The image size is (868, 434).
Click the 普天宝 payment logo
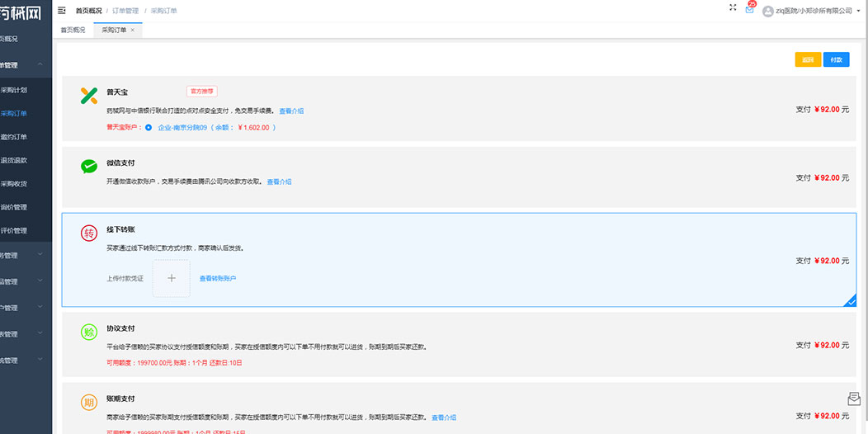[88, 95]
